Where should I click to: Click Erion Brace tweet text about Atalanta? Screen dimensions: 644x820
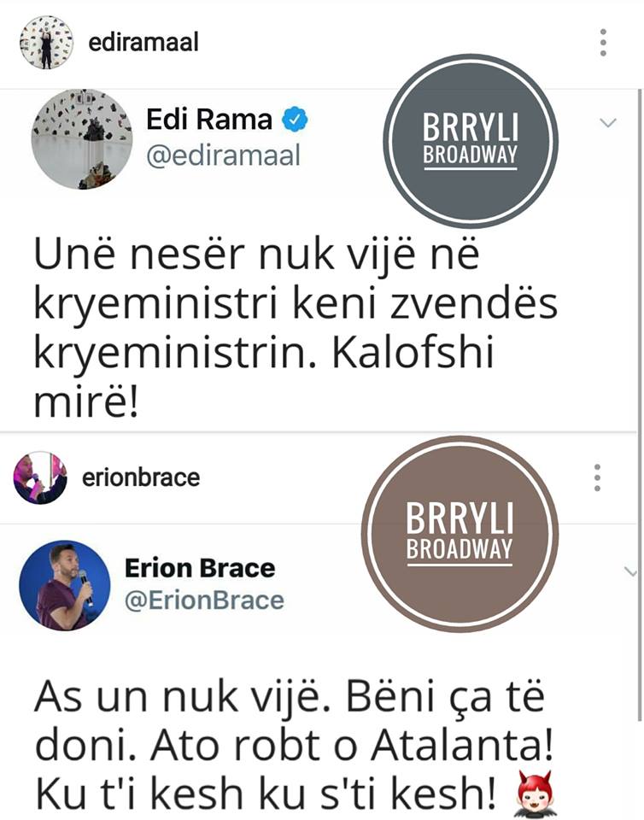pyautogui.click(x=295, y=747)
